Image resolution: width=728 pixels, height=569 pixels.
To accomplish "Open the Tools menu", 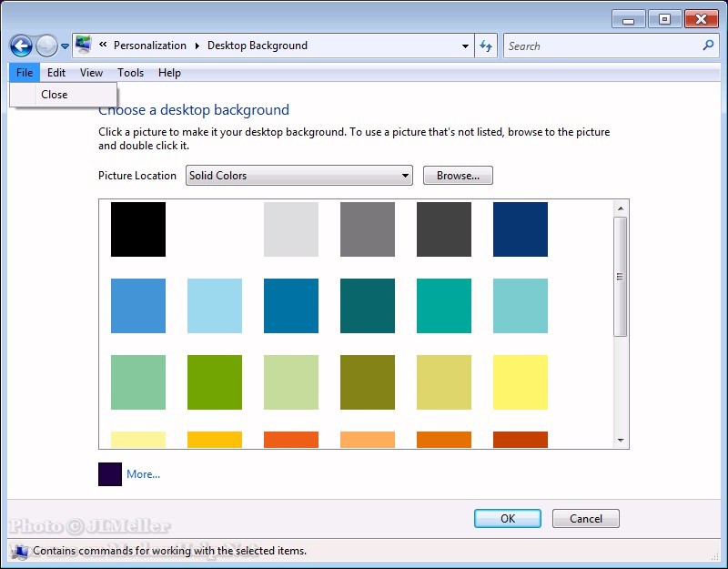I will [130, 73].
